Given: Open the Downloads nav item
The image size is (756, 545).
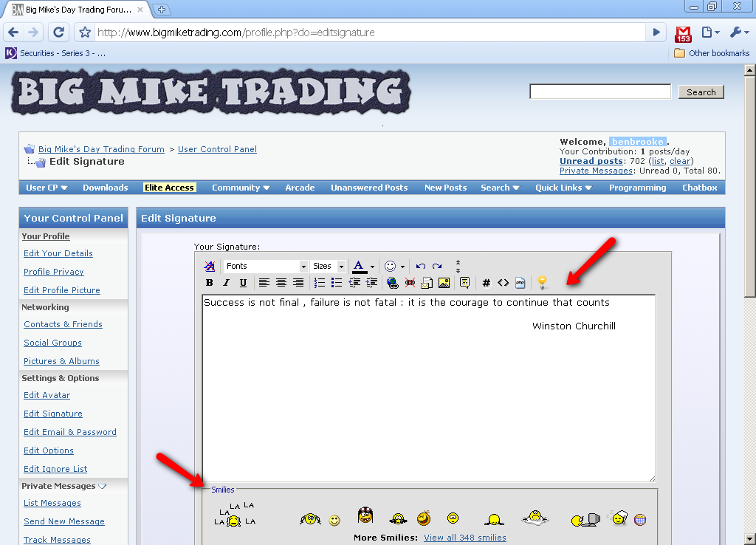Looking at the screenshot, I should point(105,188).
